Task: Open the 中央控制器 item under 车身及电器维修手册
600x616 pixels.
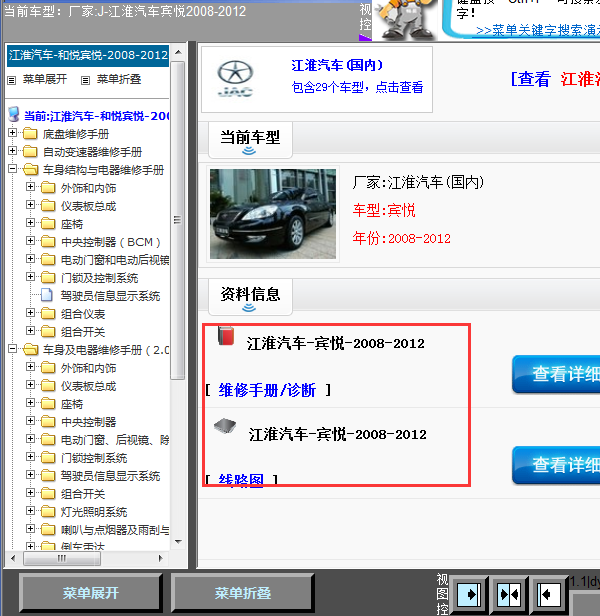Action: [x=88, y=422]
